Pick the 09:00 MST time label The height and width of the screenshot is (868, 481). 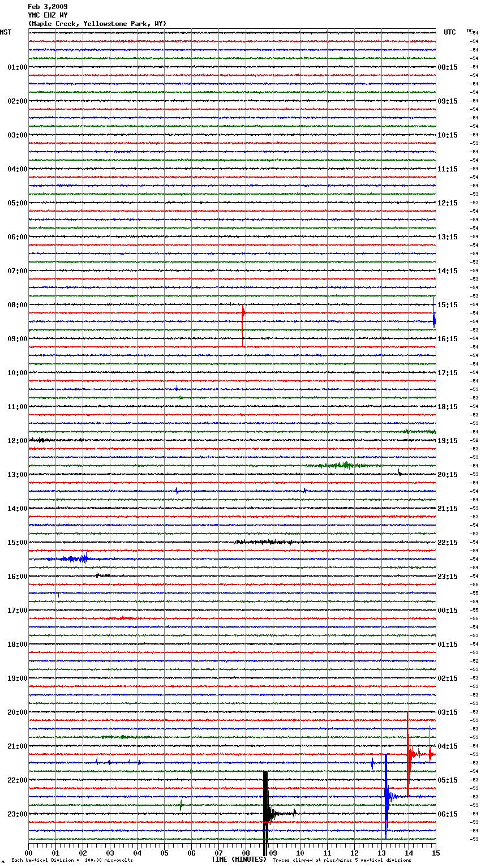pos(18,339)
